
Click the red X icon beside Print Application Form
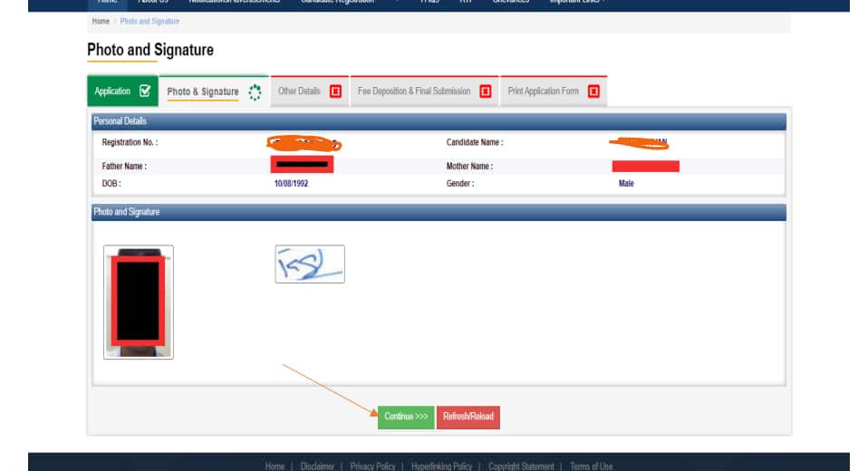[x=593, y=91]
